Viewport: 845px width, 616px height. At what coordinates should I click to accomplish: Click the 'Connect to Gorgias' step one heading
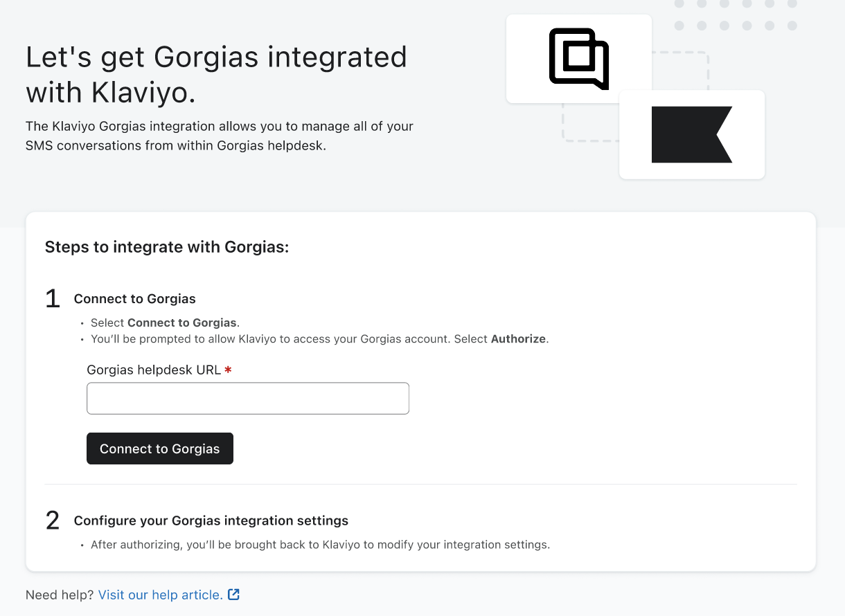tap(134, 299)
